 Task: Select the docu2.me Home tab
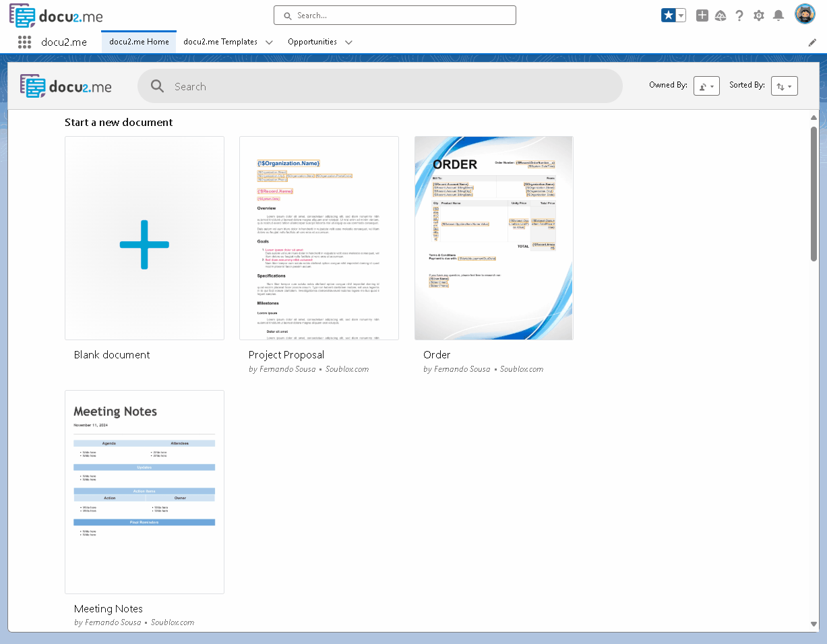tap(139, 42)
